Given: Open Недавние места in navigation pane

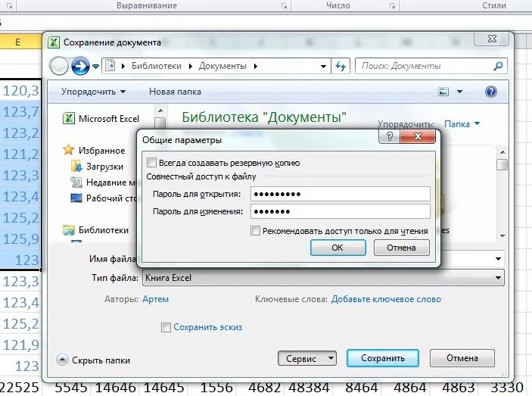Looking at the screenshot, I should click(104, 182).
